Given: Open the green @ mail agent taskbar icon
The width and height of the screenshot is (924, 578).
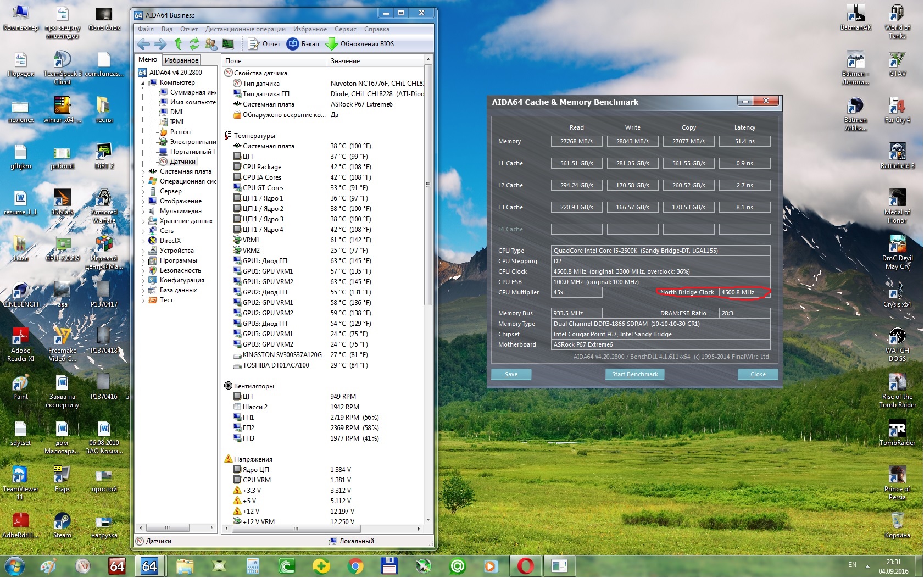Looking at the screenshot, I should (x=458, y=566).
